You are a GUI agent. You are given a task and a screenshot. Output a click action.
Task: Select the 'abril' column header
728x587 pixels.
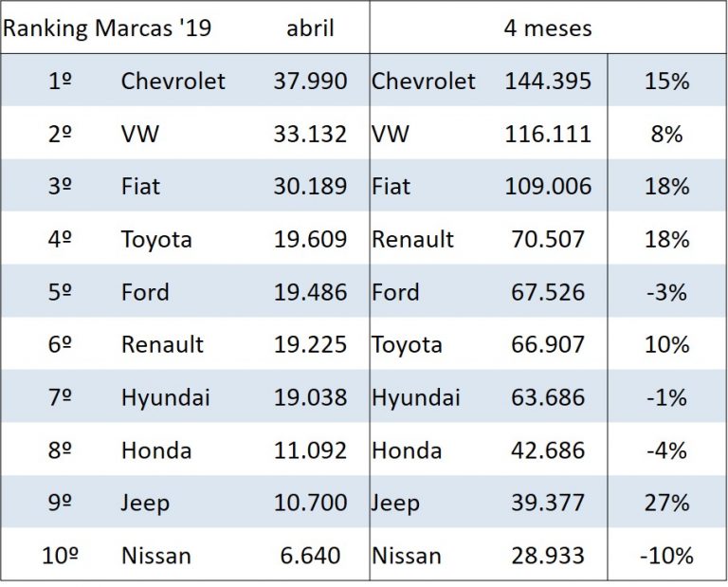(310, 28)
